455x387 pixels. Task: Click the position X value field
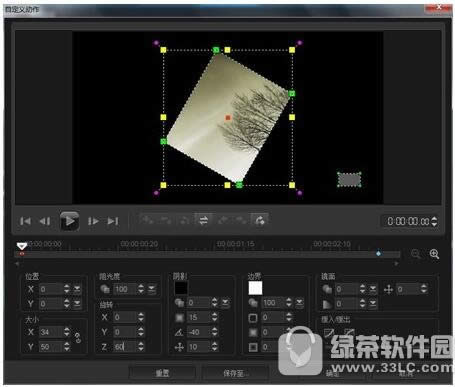[x=51, y=289]
